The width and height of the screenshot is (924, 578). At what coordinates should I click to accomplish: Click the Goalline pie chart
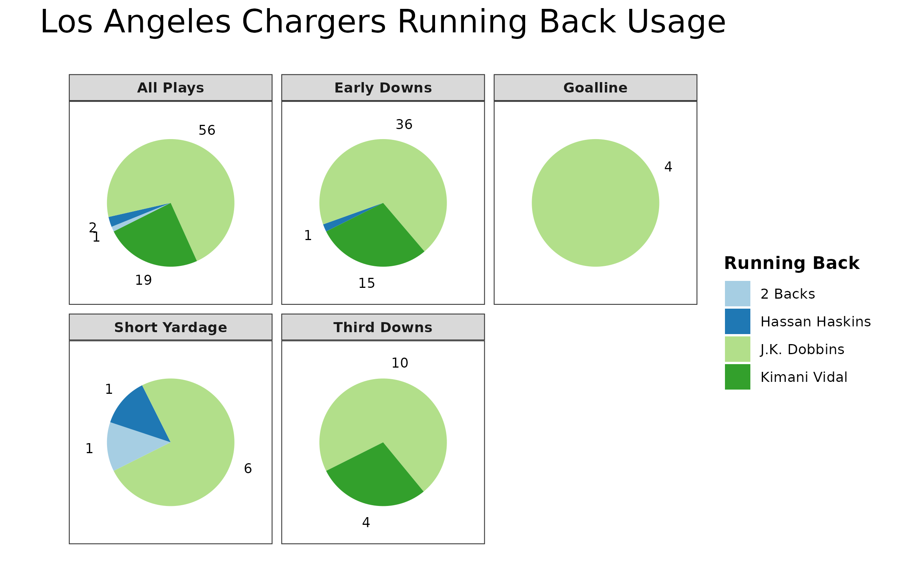pos(595,203)
